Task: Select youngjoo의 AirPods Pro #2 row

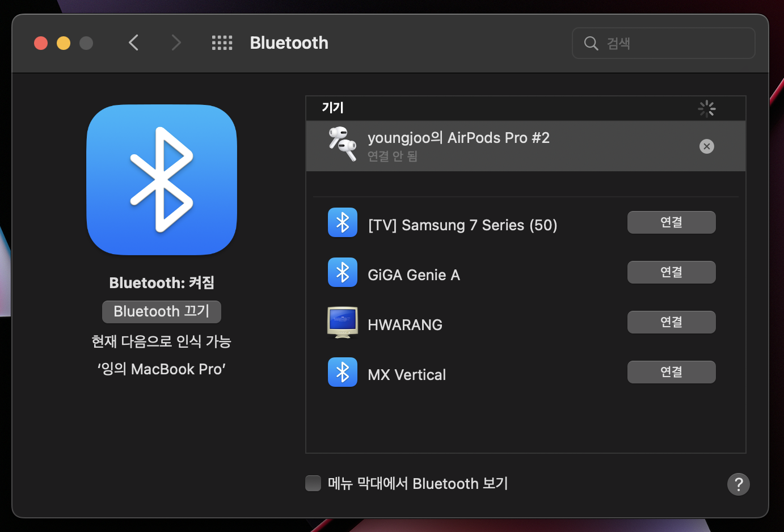Action: pos(526,146)
